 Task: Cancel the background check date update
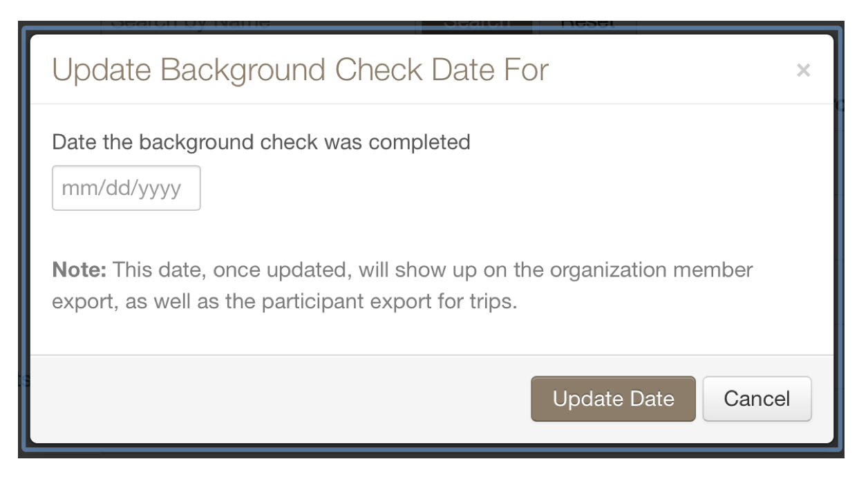757,399
